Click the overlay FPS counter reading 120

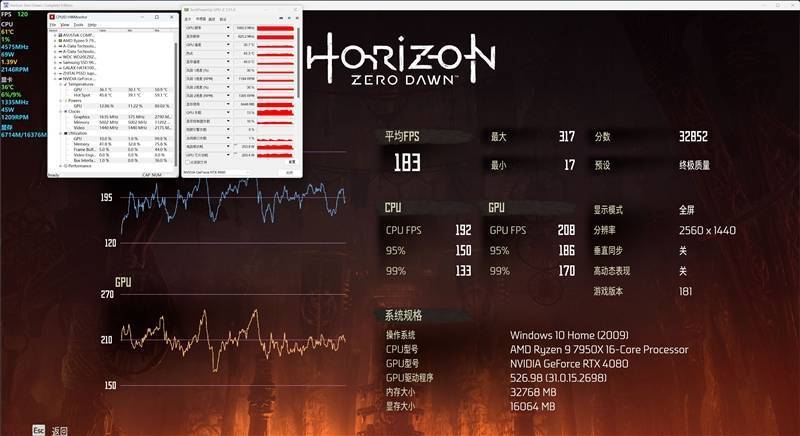click(22, 14)
